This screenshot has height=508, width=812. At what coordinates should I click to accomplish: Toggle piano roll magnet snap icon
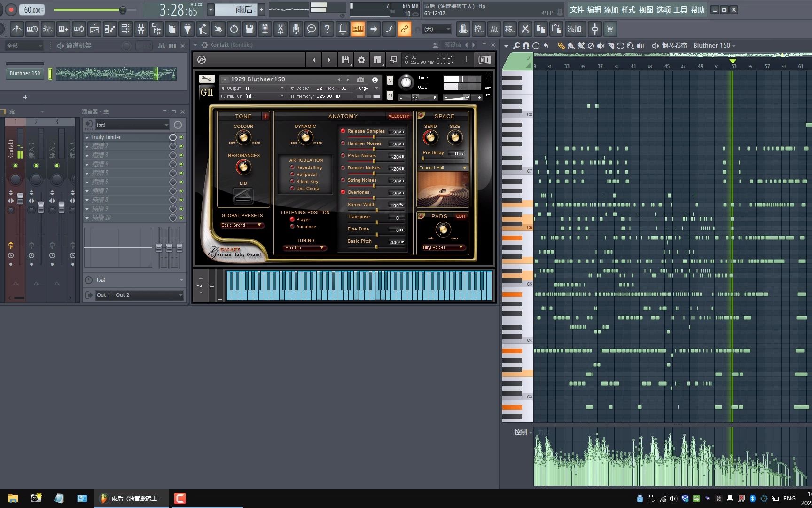point(526,46)
